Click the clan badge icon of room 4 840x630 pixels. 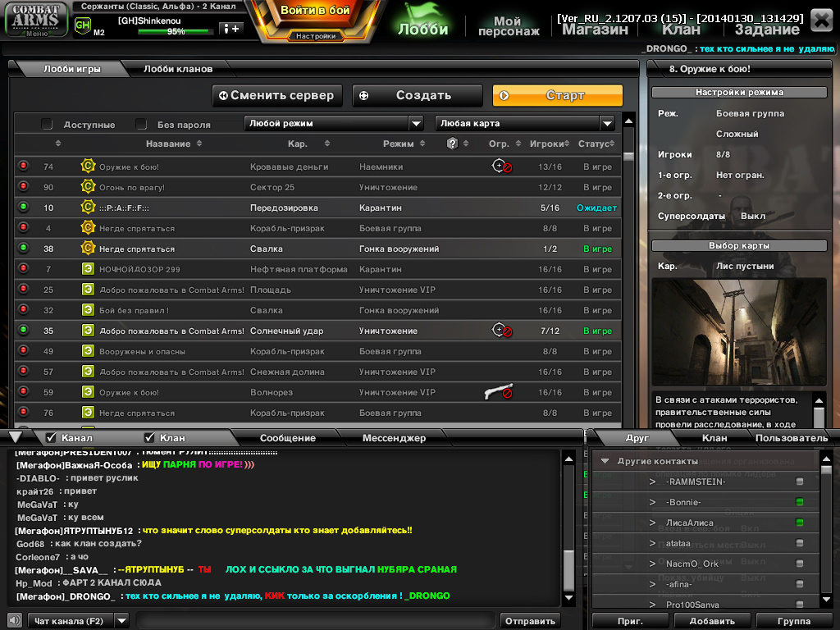pos(88,228)
